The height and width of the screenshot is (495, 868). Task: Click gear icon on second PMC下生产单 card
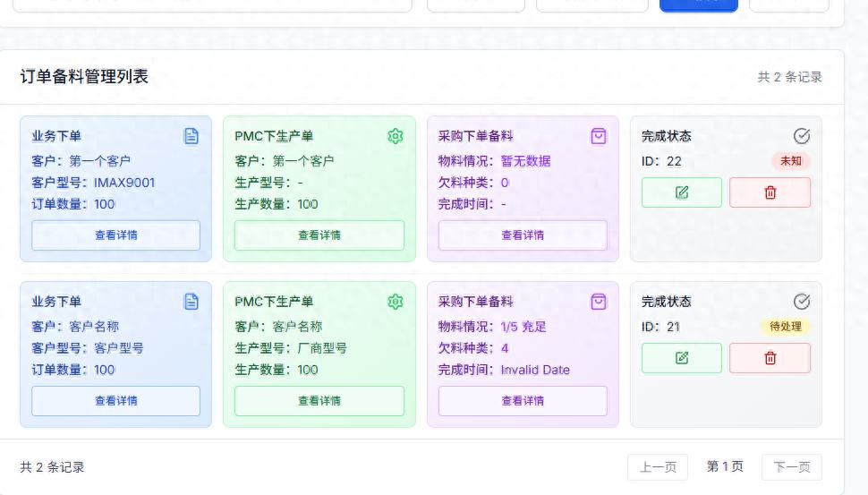395,302
